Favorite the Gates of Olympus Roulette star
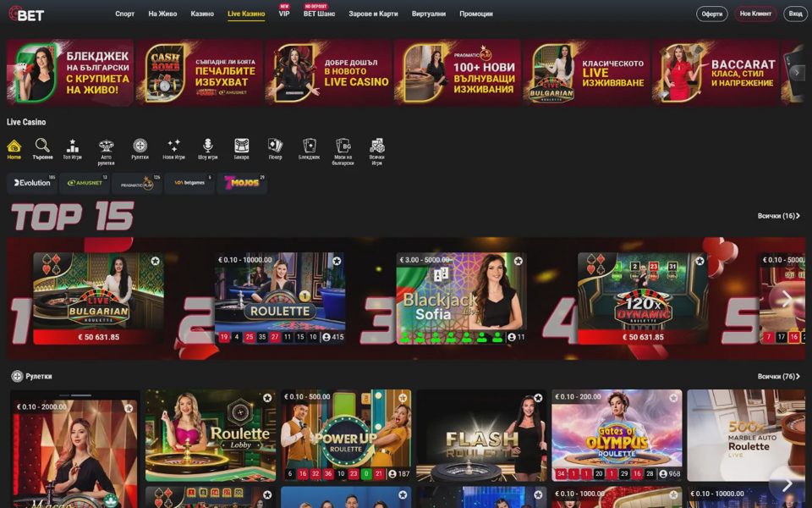This screenshot has height=508, width=812. pos(674,398)
